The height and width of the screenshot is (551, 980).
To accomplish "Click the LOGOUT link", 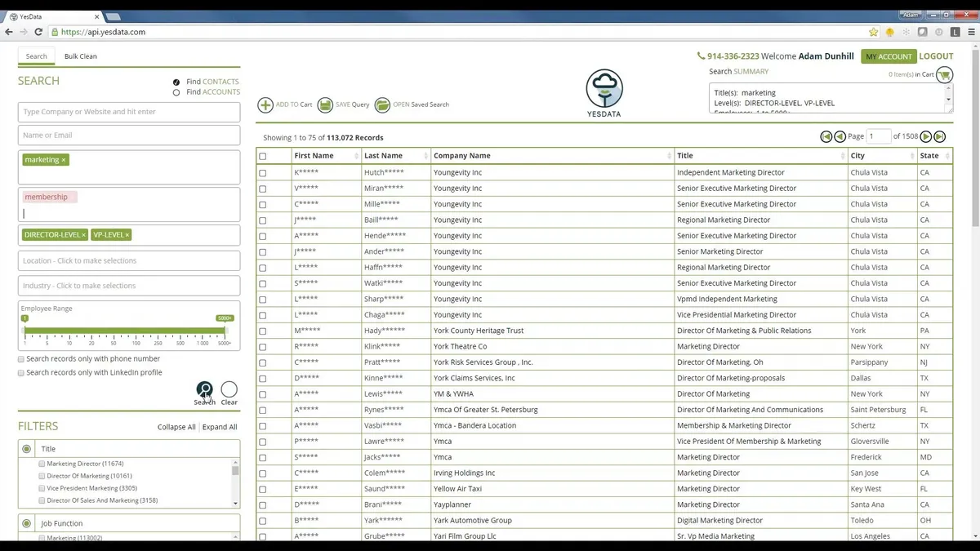I will pos(936,56).
